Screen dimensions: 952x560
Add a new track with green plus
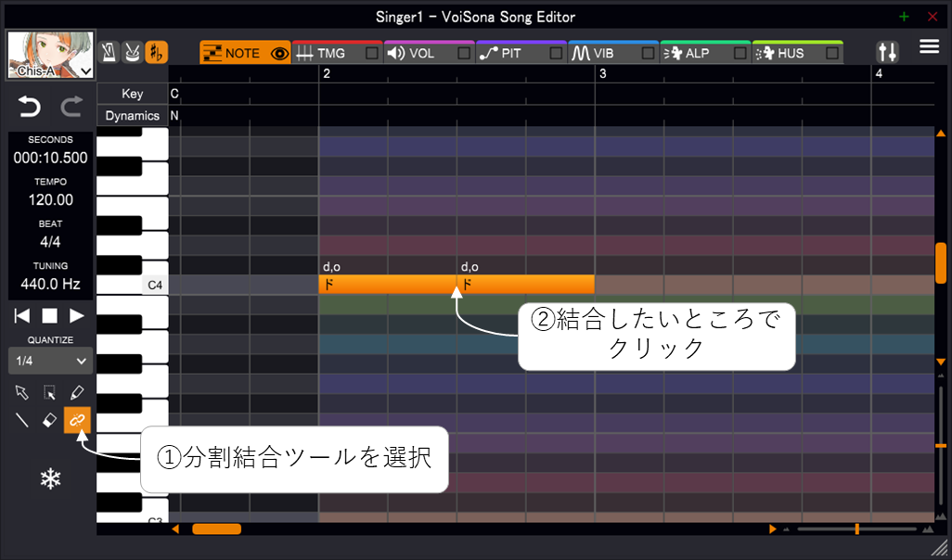904,17
